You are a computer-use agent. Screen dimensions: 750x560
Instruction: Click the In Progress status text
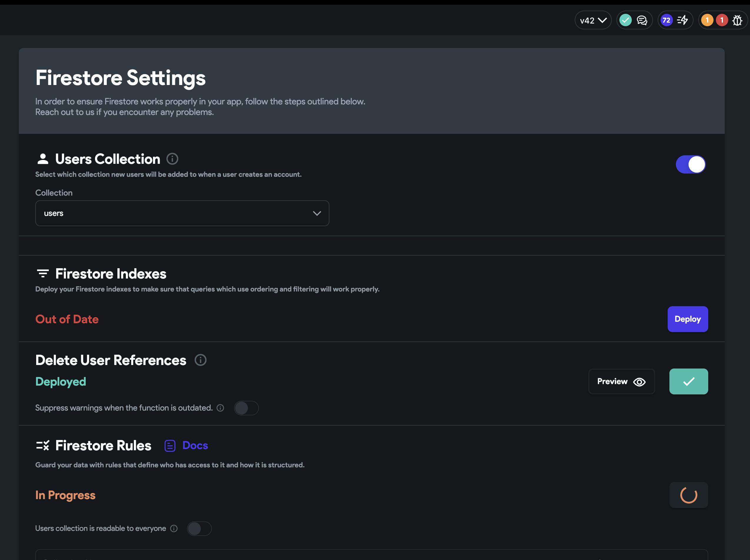pyautogui.click(x=65, y=495)
